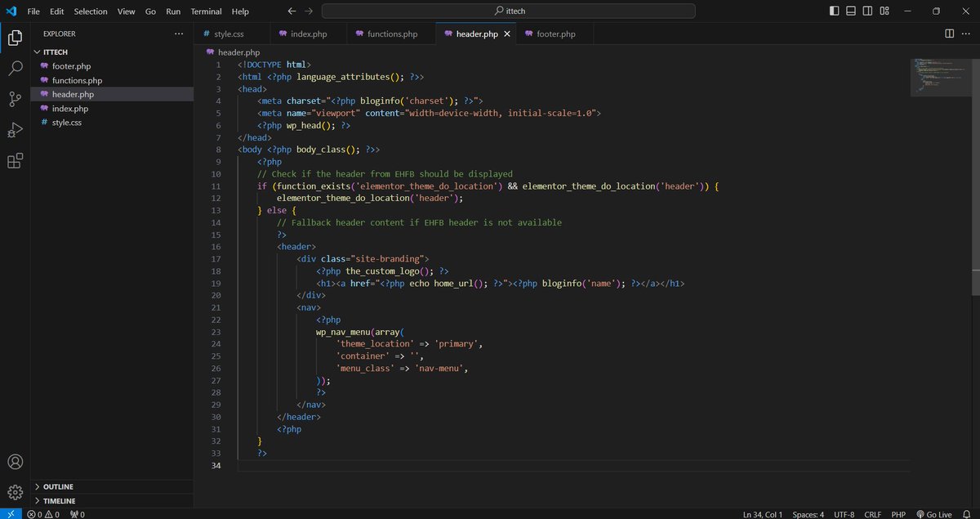
Task: Click the body_class line 8
Action: coord(309,150)
